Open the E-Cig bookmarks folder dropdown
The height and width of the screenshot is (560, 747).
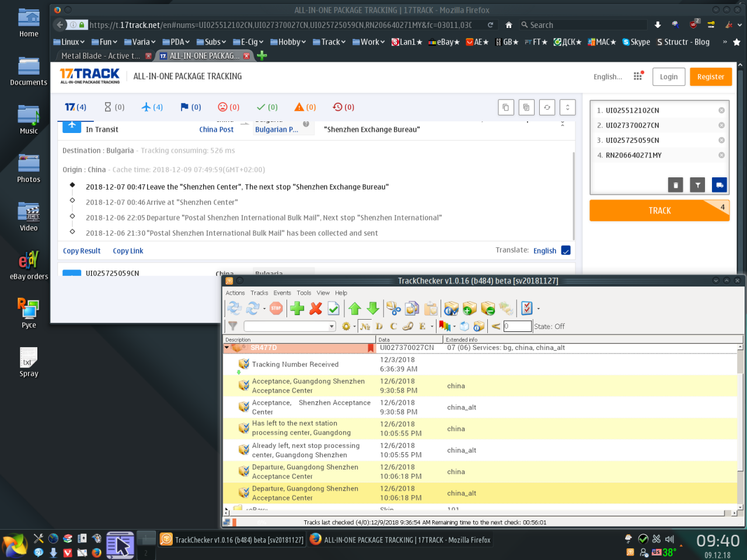(248, 42)
